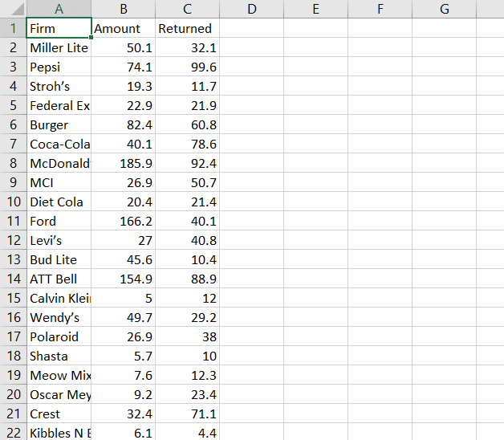Click the 'Firm' header cell
Viewport: 504px width, 440px height.
[59, 28]
